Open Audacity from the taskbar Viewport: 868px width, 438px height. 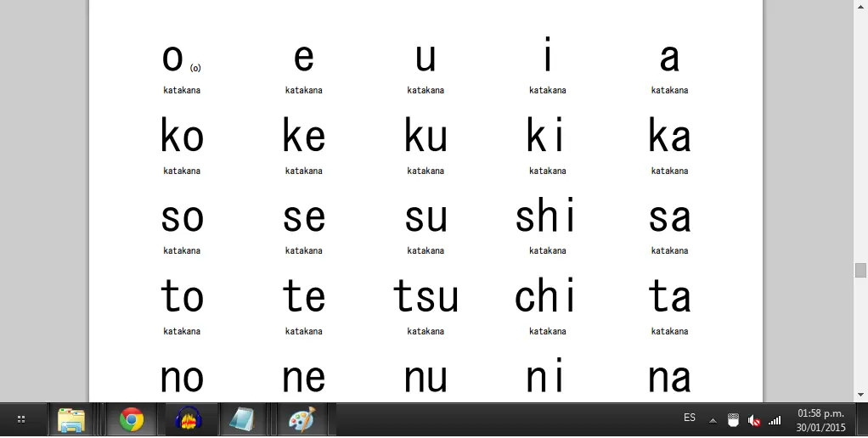pos(189,419)
